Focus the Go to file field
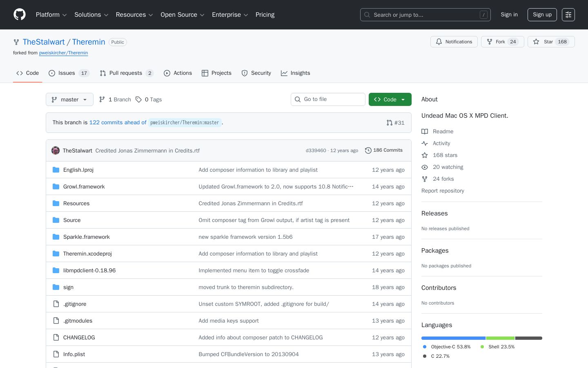The image size is (588, 368). (x=328, y=99)
